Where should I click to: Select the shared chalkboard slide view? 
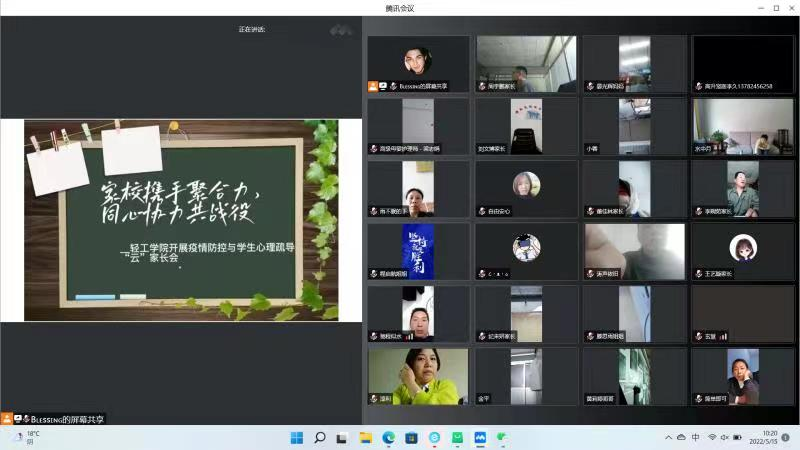click(181, 220)
